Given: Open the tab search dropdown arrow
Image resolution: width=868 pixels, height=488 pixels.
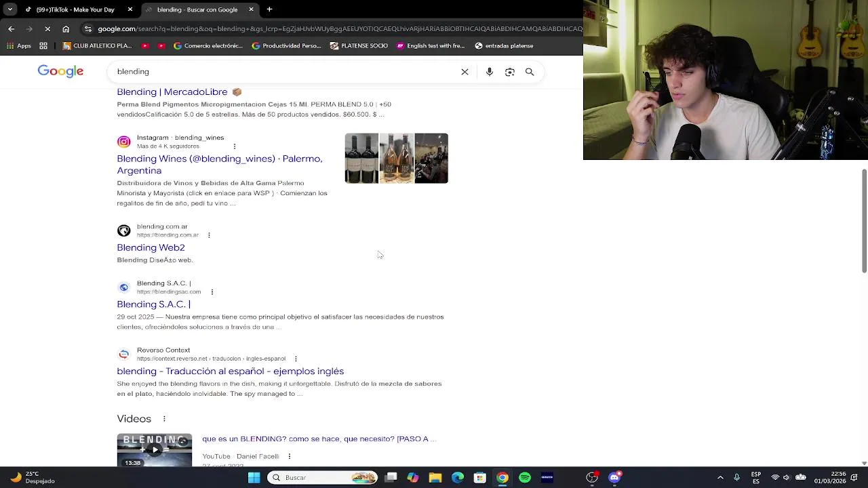Looking at the screenshot, I should coord(9,9).
